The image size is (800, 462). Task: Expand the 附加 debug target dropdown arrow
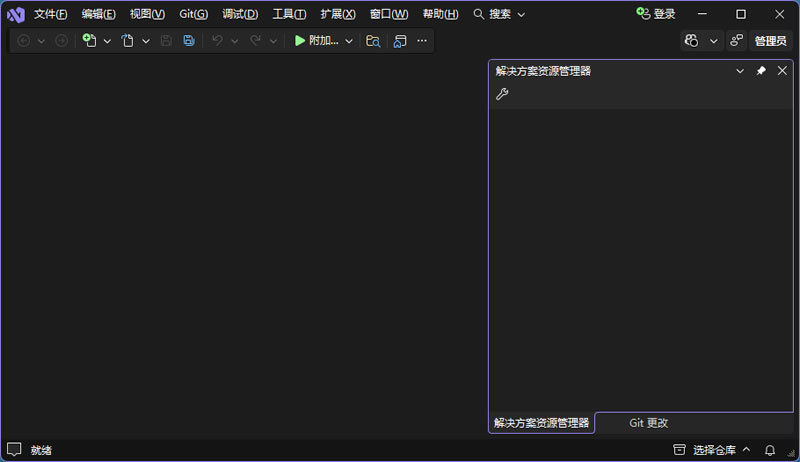click(349, 41)
